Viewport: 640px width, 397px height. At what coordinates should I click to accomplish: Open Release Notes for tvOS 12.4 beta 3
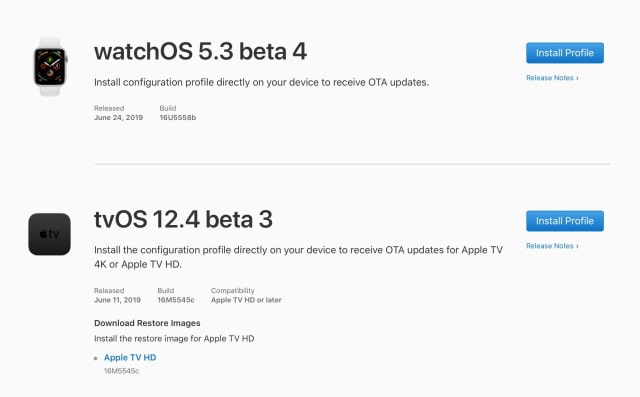pyautogui.click(x=552, y=246)
